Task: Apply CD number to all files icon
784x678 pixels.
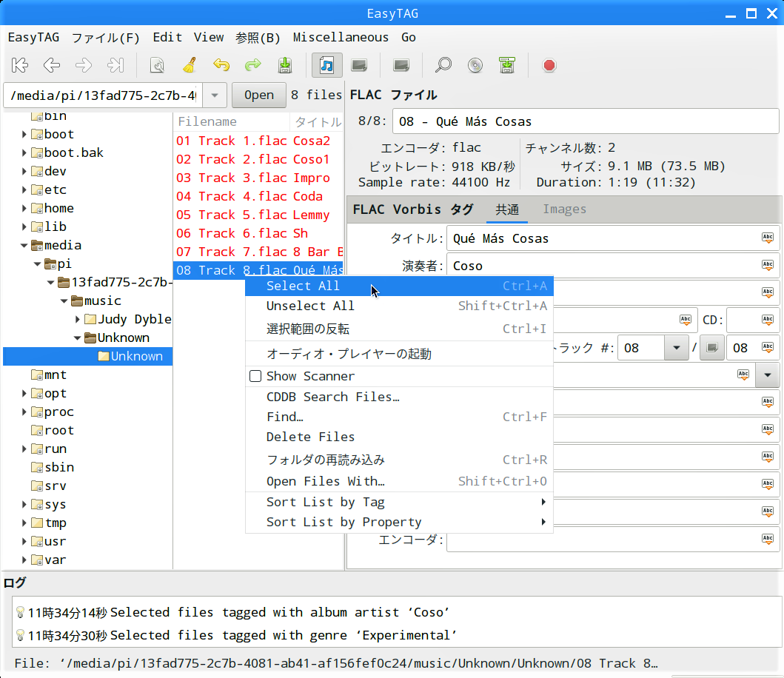Action: pyautogui.click(x=768, y=320)
